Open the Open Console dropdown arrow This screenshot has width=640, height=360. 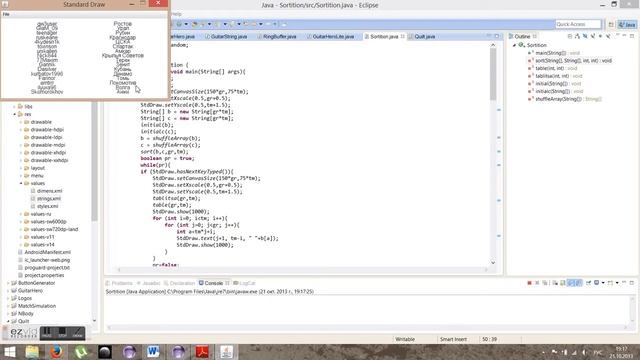pyautogui.click(x=617, y=283)
